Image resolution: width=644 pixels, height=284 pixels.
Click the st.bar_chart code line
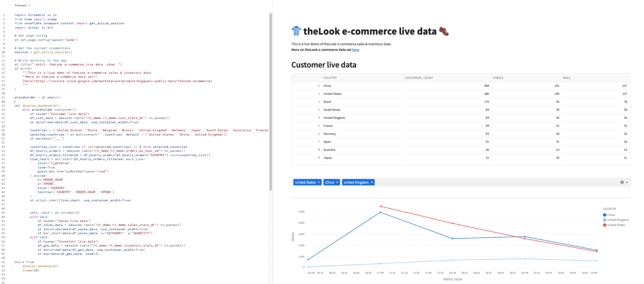(95, 233)
